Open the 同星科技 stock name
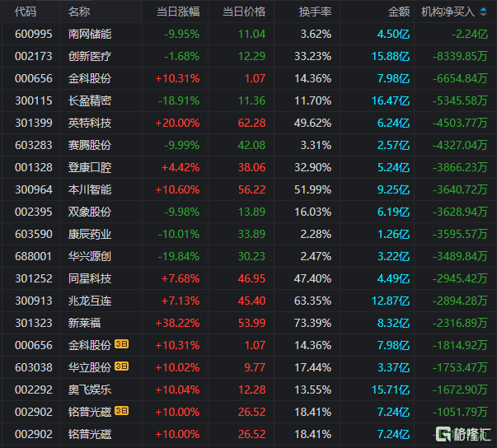Screen dimensions: 497x448 click(x=90, y=278)
